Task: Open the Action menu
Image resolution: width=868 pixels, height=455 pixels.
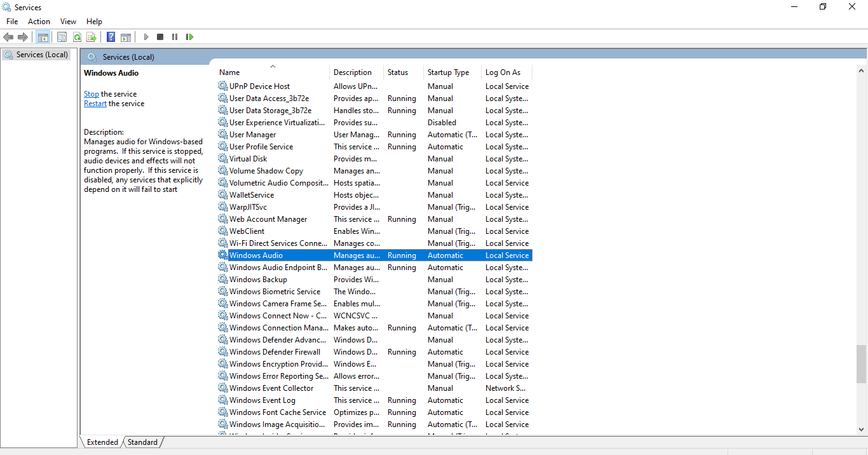Action: pyautogui.click(x=39, y=22)
